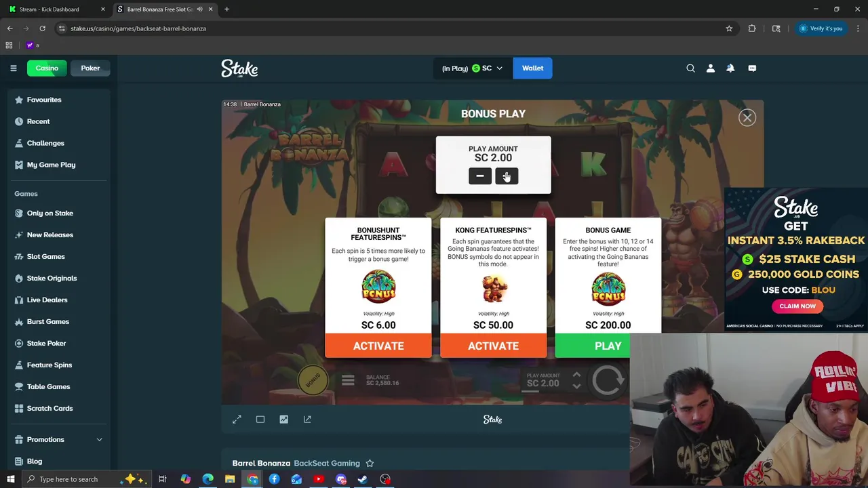Toggle fullscreen mode for the game
868x488 pixels.
(x=237, y=420)
